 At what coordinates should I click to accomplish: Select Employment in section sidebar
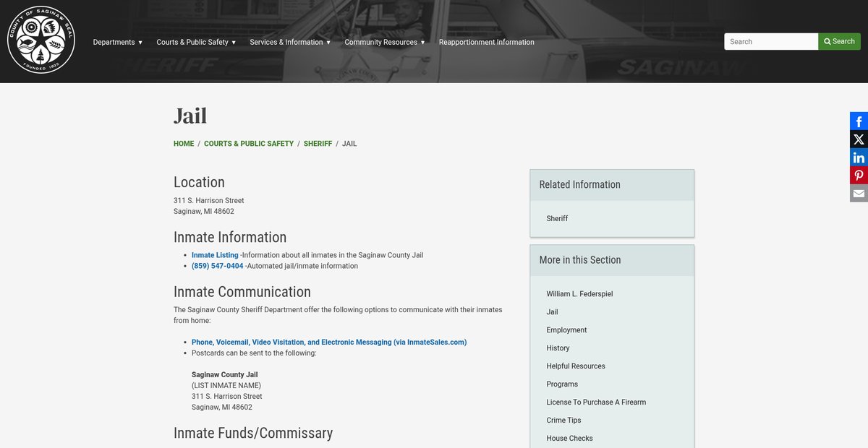566,330
